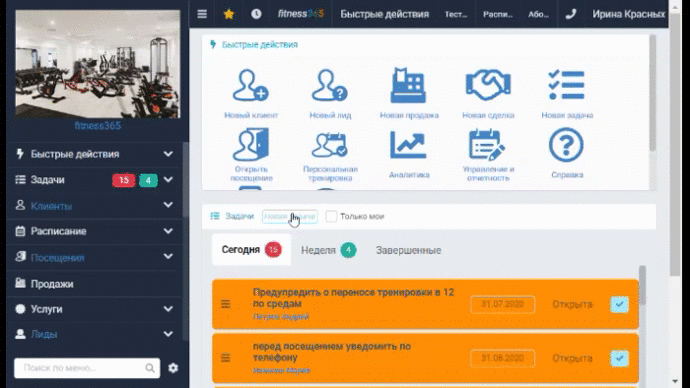
Task: Click the red 15 badge in Задачи sidebar
Action: [124, 180]
